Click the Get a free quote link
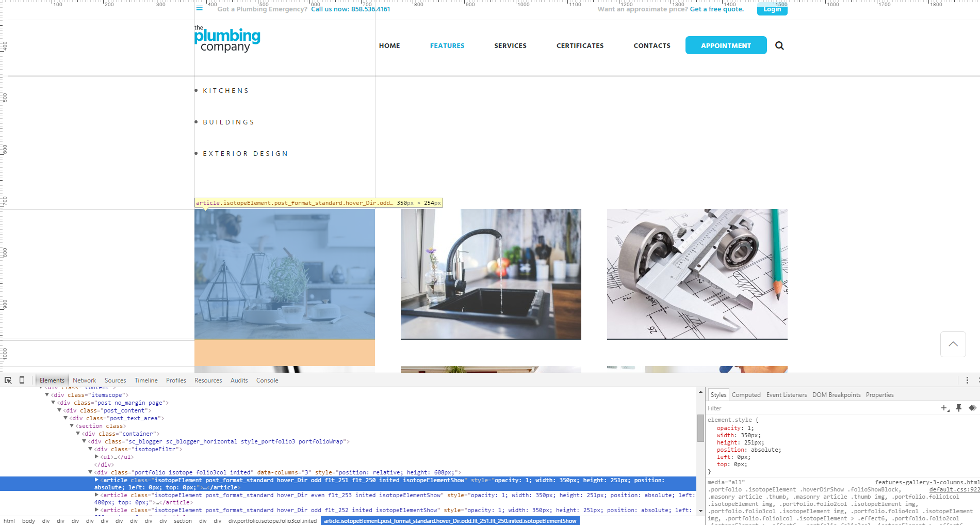Viewport: 980px width, 525px height. (716, 9)
